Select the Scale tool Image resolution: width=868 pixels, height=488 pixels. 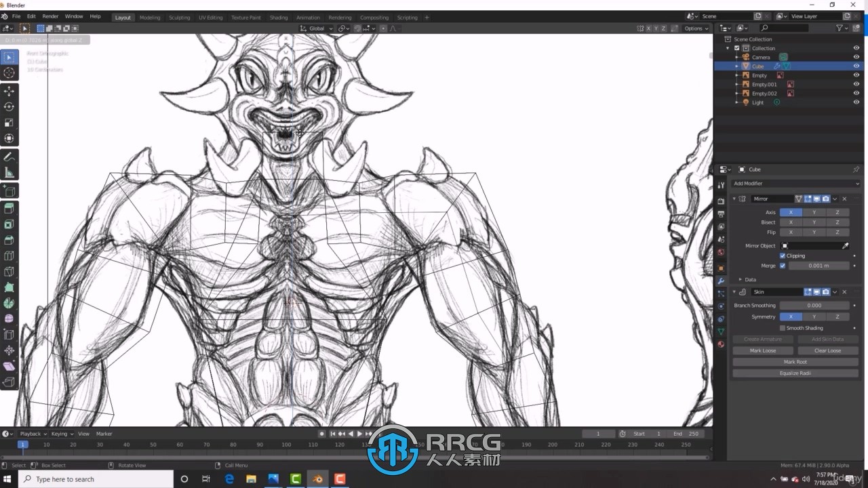pos(9,123)
